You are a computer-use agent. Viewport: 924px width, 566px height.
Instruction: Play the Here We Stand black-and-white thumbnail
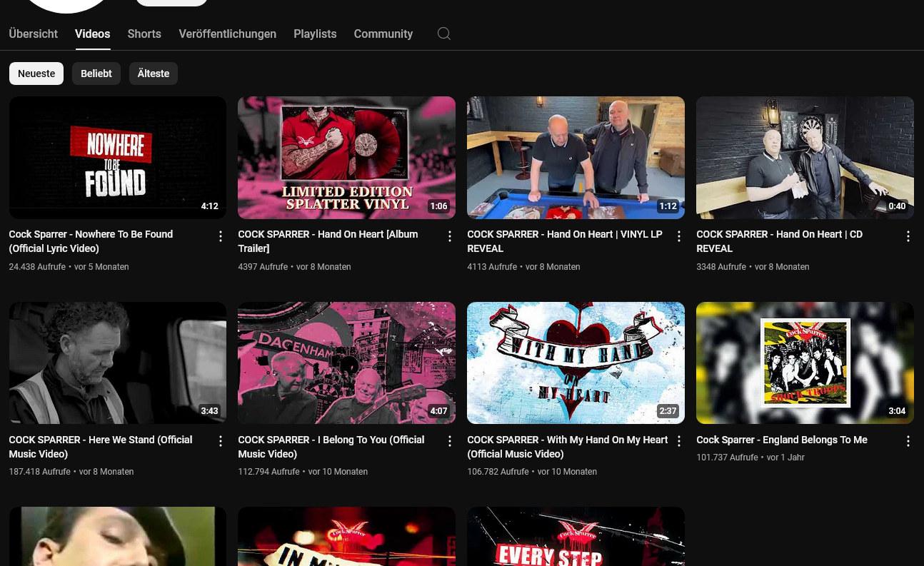click(118, 363)
